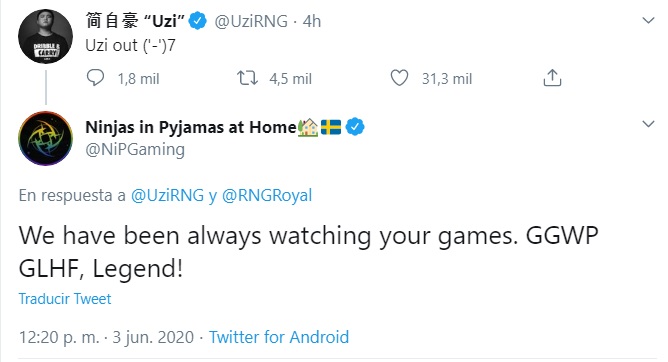Click the 4h timestamp on Uzi's tweet
The image size is (668, 362).
pos(312,21)
